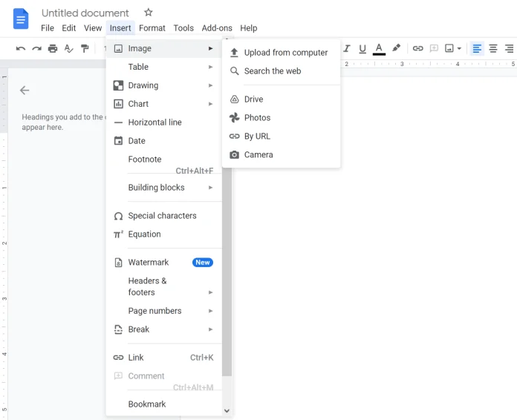Close the open Insert menu

coord(120,28)
